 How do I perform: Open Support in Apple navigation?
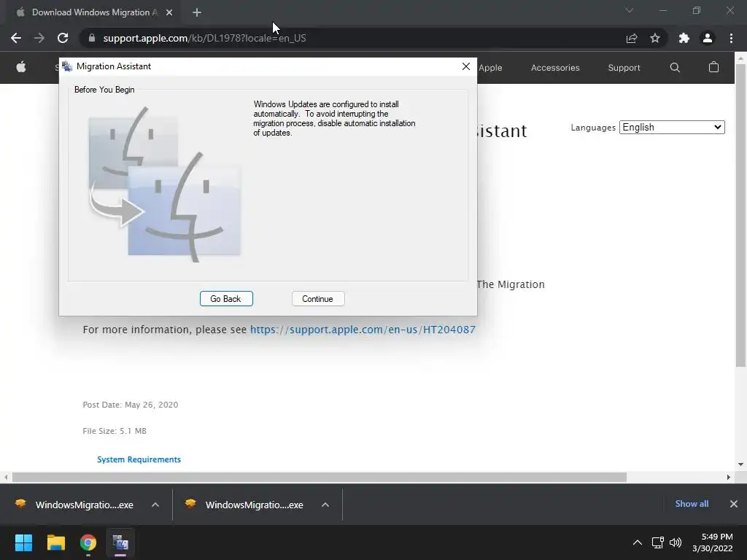[624, 68]
